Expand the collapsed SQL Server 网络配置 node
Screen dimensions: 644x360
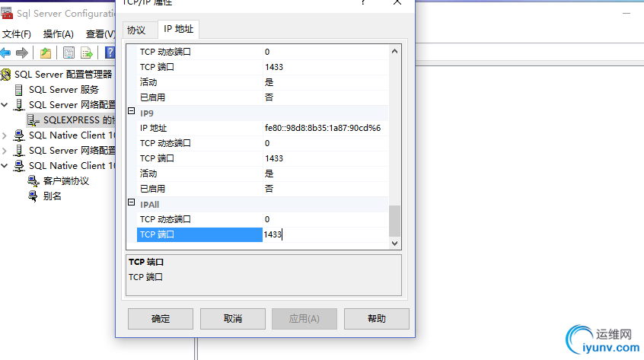[x=5, y=151]
